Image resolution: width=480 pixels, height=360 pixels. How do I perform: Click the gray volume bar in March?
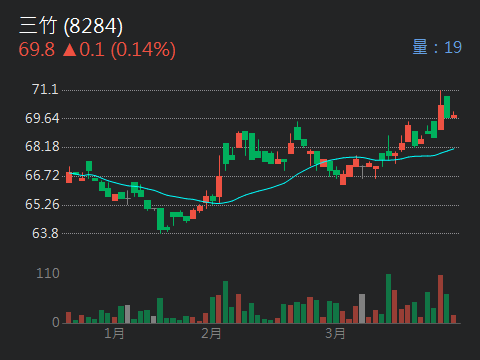pyautogui.click(x=362, y=309)
